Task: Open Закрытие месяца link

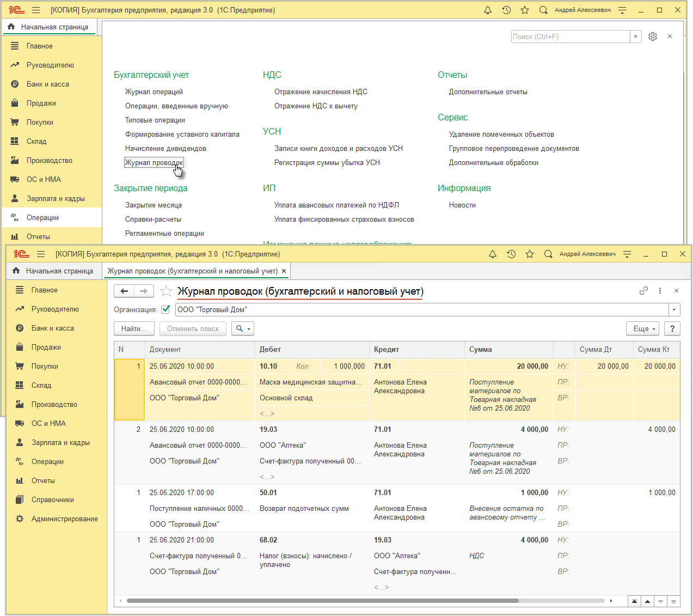Action: 154,205
